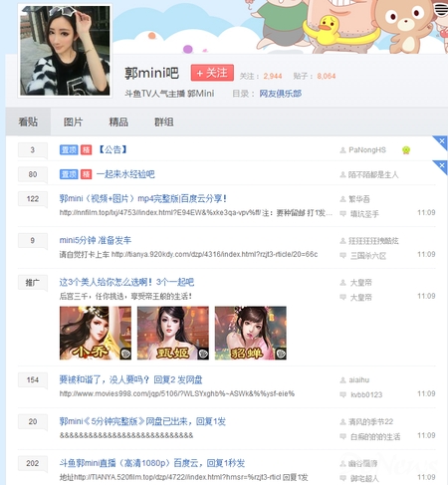Open last replier 三国杀六区 profile
Image resolution: width=448 pixels, height=485 pixels.
click(368, 256)
